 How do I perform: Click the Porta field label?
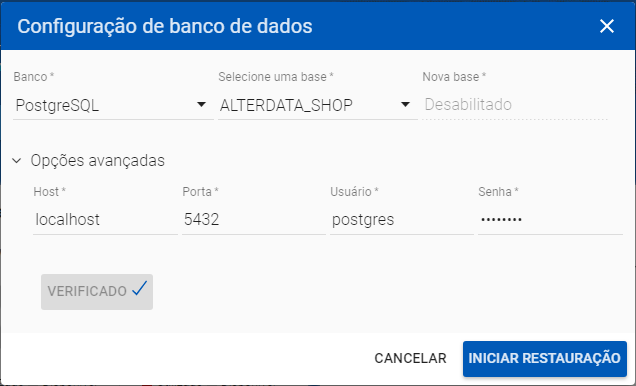coord(200,191)
